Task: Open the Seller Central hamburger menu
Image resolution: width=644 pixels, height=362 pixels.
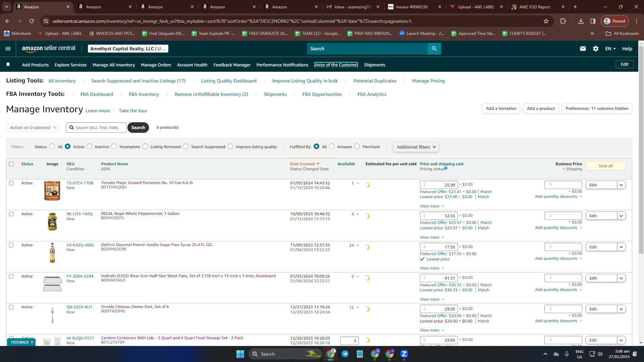Action: pos(8,49)
